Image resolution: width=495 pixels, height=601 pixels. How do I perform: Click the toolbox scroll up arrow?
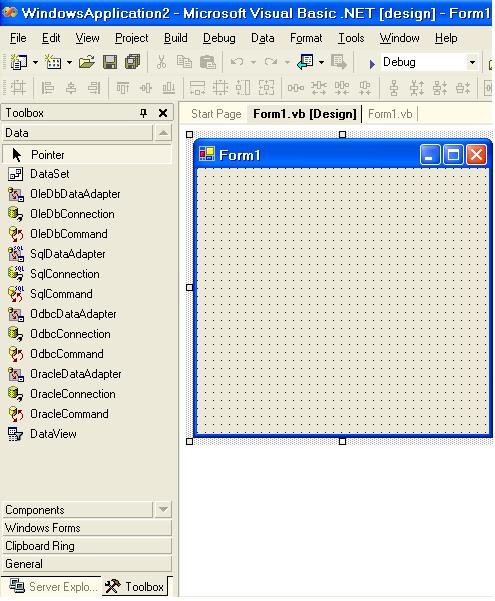[x=163, y=133]
